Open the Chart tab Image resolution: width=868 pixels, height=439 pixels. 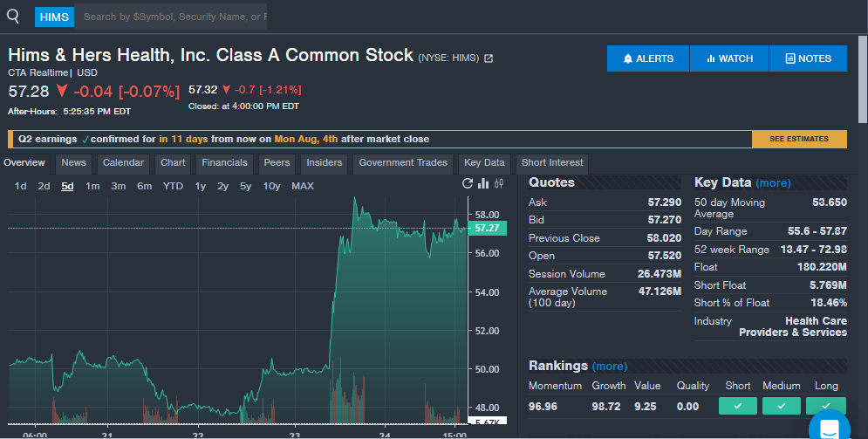pos(173,162)
